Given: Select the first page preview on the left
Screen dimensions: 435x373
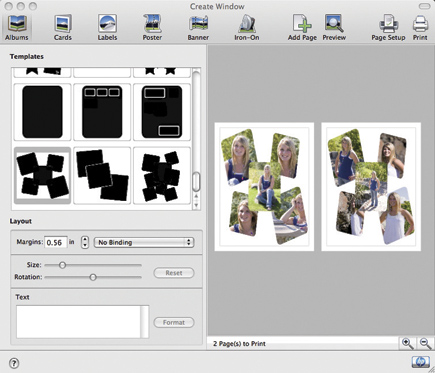Looking at the screenshot, I should pyautogui.click(x=264, y=187).
